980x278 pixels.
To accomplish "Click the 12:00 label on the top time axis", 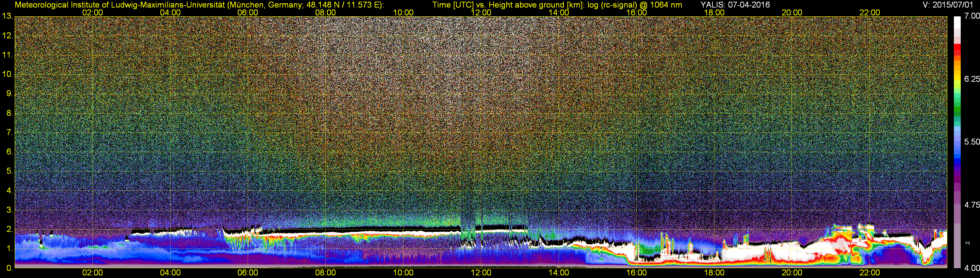I will click(481, 12).
